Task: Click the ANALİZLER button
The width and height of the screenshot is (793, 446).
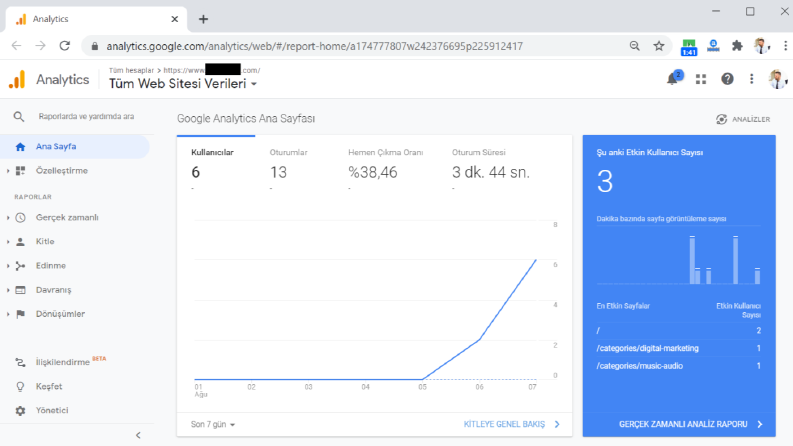Action: point(743,119)
